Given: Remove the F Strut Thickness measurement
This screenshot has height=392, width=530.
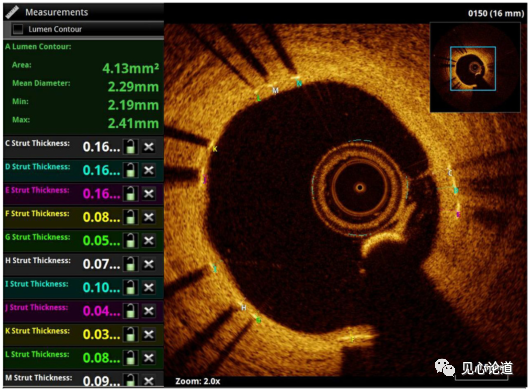Looking at the screenshot, I should pyautogui.click(x=149, y=217).
